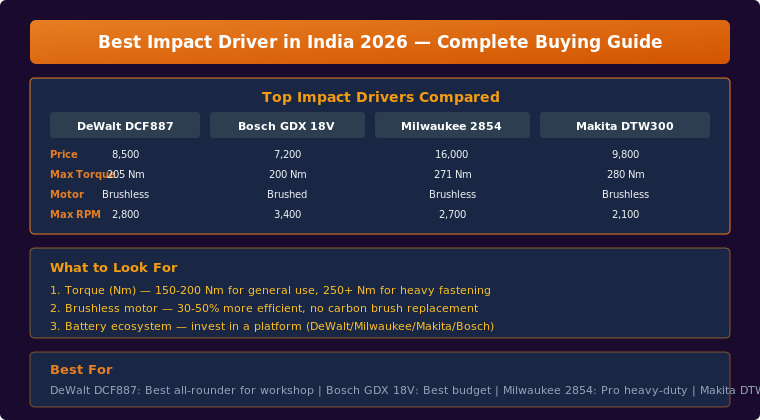
Task: Click tip 1 about Torque (Nm)
Action: pyautogui.click(x=270, y=291)
